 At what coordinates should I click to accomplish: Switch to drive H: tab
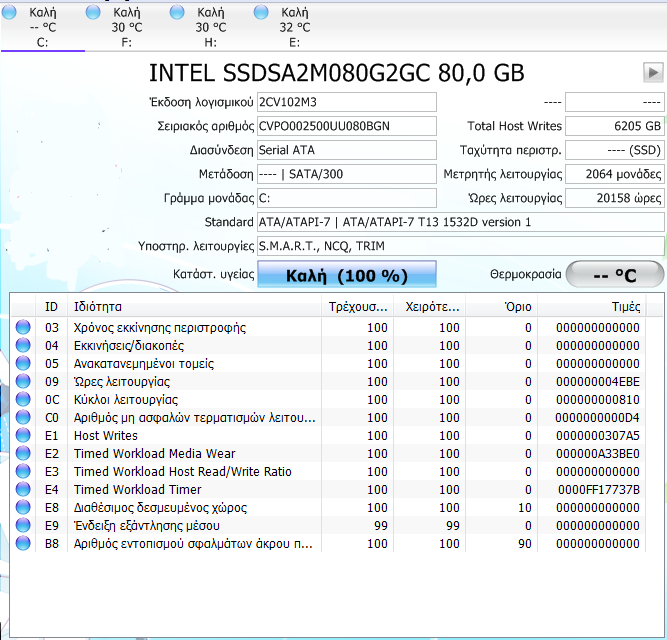click(x=211, y=27)
